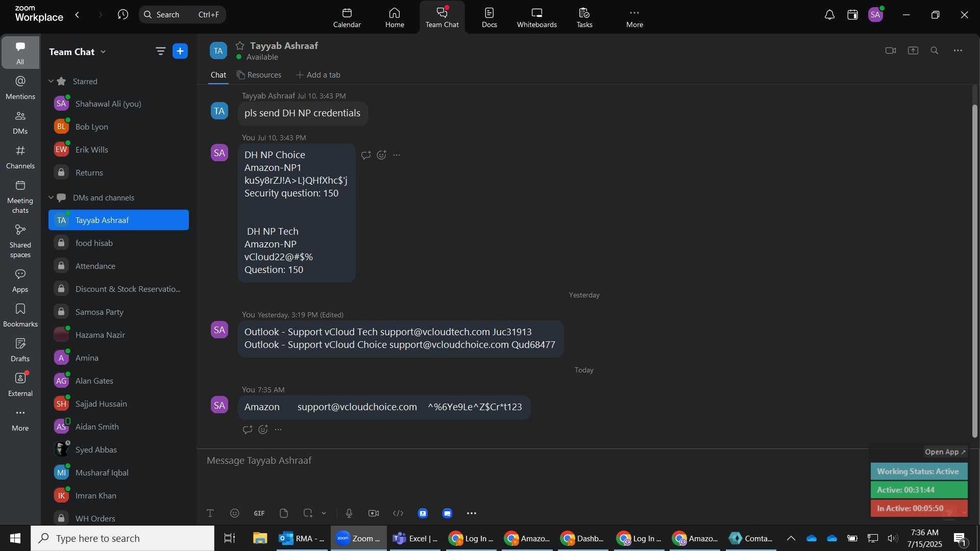Open the Docs tab
Image resolution: width=980 pixels, height=551 pixels.
point(489,17)
